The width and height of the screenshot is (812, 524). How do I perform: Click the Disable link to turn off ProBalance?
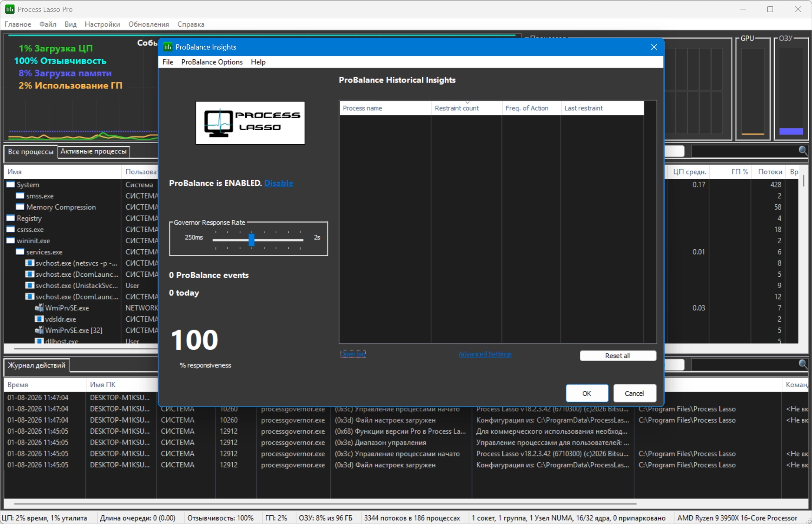pyautogui.click(x=279, y=183)
